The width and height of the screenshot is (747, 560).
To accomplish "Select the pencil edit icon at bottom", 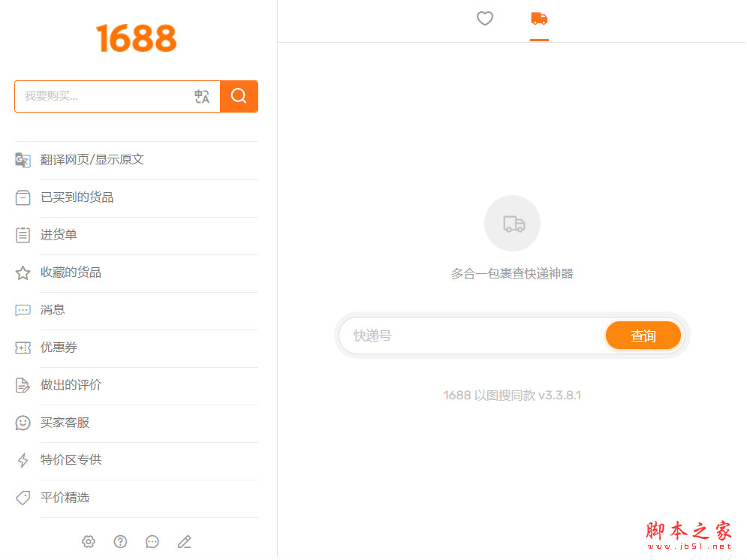I will [184, 541].
